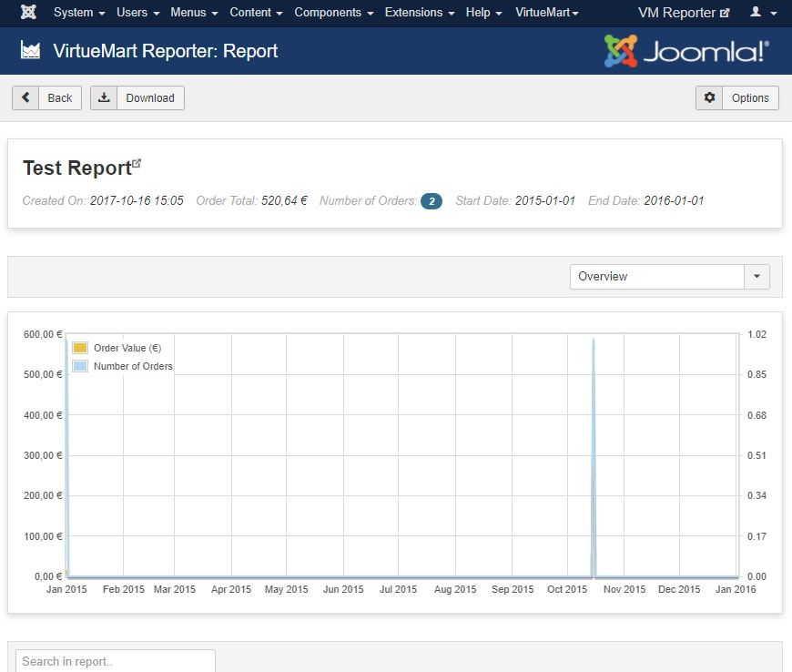Expand the Help menu
Image resolution: width=792 pixels, height=672 pixels.
(x=483, y=13)
